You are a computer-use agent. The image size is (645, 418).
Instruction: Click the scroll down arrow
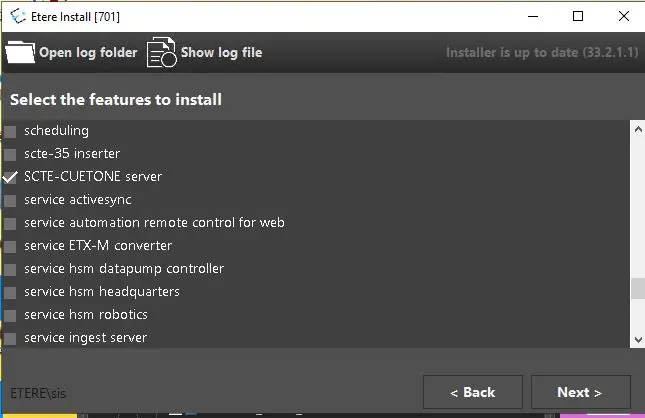click(x=637, y=340)
